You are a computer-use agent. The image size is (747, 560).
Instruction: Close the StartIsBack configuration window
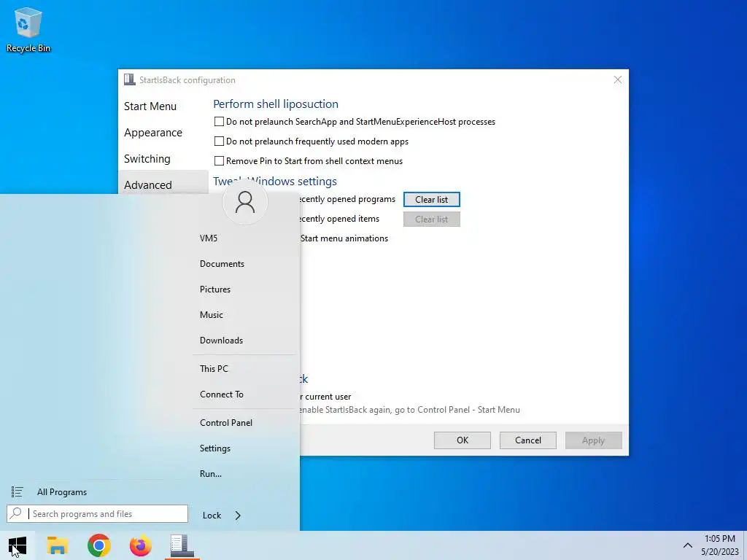pos(617,79)
